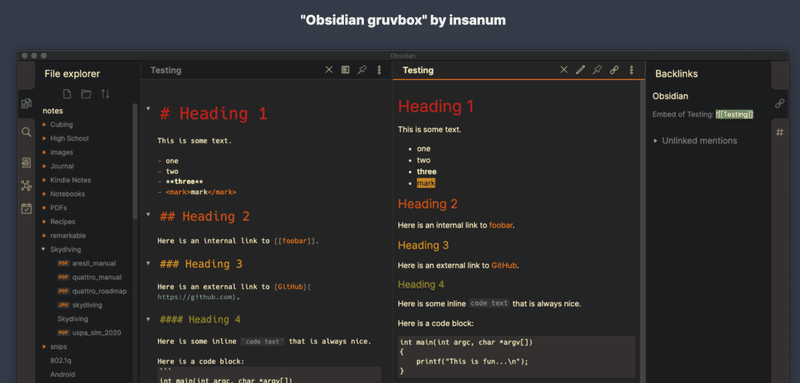The width and height of the screenshot is (800, 383).
Task: Open more options in right Testing pane
Action: (x=631, y=70)
